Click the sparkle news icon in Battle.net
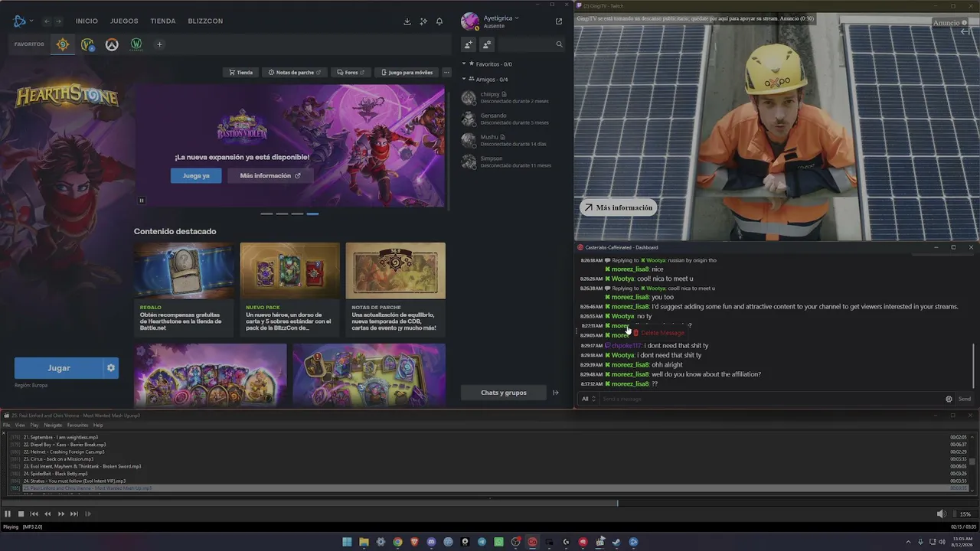The height and width of the screenshot is (551, 980). click(x=423, y=21)
